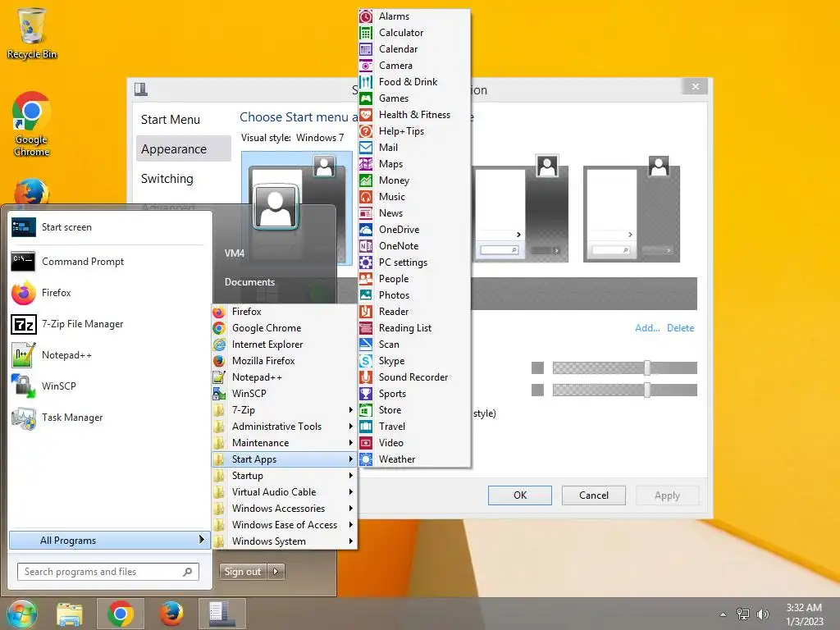The width and height of the screenshot is (840, 630).
Task: Open the Money app icon
Action: point(365,180)
